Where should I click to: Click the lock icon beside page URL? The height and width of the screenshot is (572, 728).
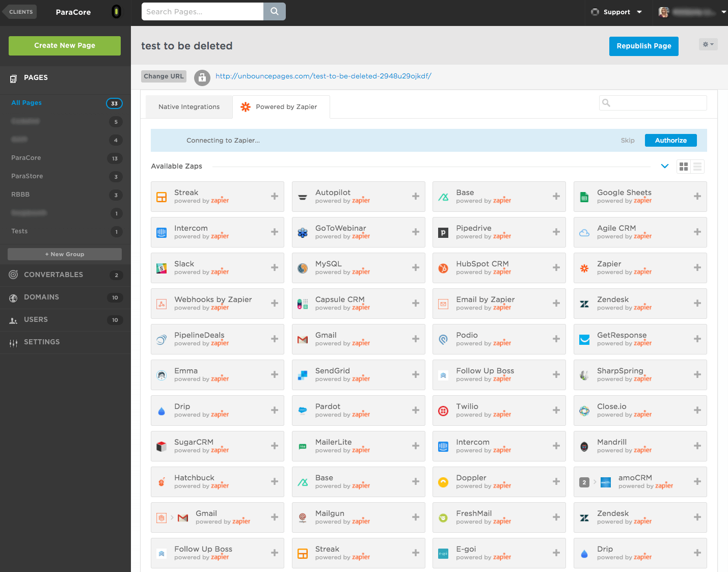coord(202,77)
